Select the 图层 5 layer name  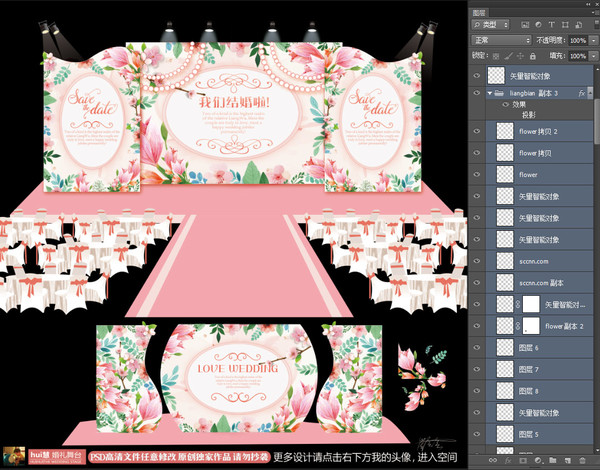point(528,434)
